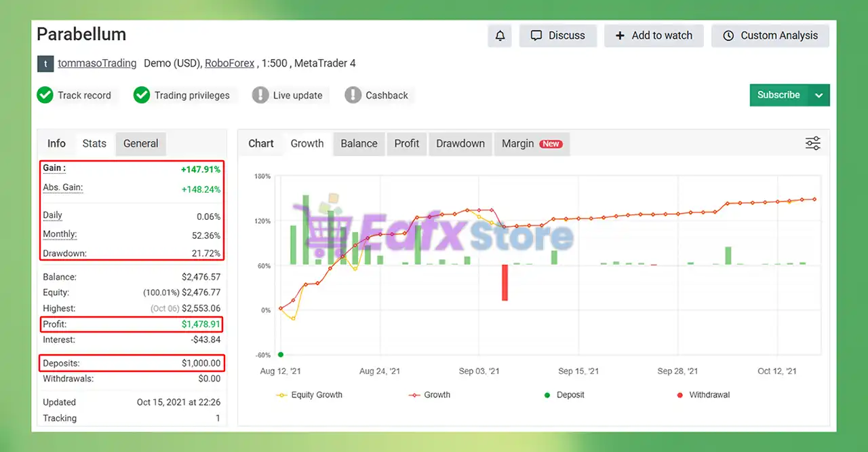Screen dimensions: 868x452
Task: Click the Trading privileges label
Action: coord(192,95)
